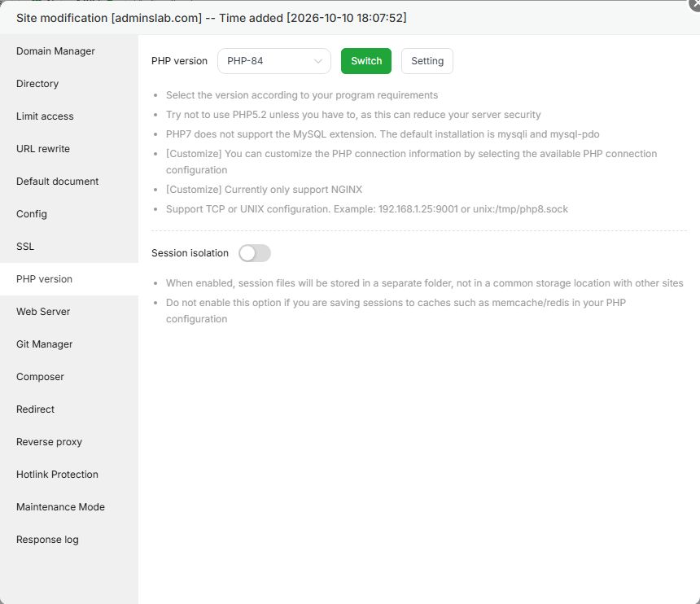The width and height of the screenshot is (700, 604).
Task: Close the Site modification dialog
Action: click(696, 4)
